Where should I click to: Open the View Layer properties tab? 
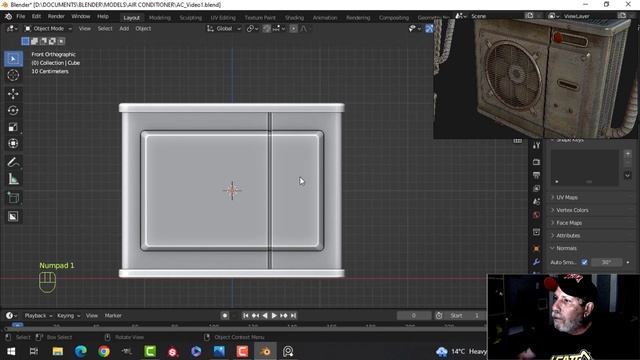[x=536, y=188]
